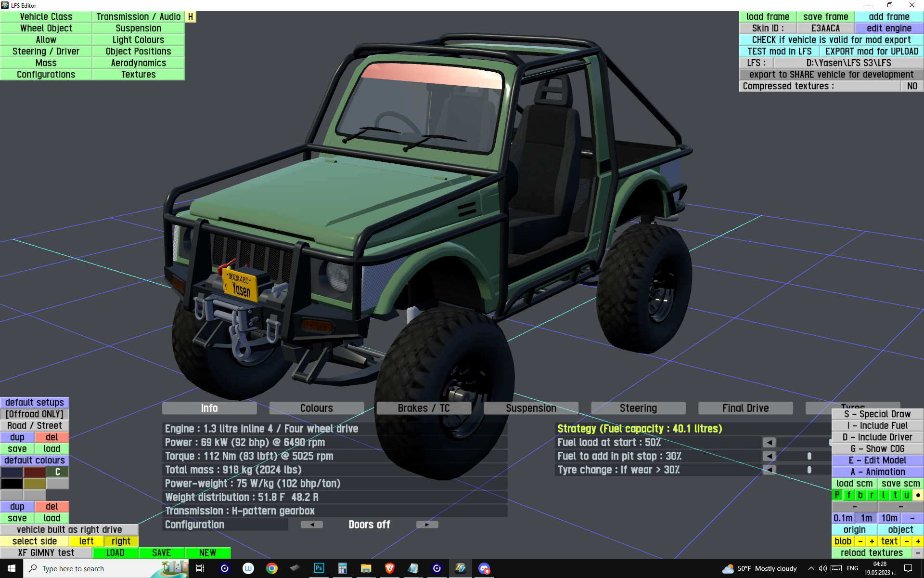Image resolution: width=924 pixels, height=578 pixels.
Task: Open the Aerodynamics menu
Action: pos(138,63)
